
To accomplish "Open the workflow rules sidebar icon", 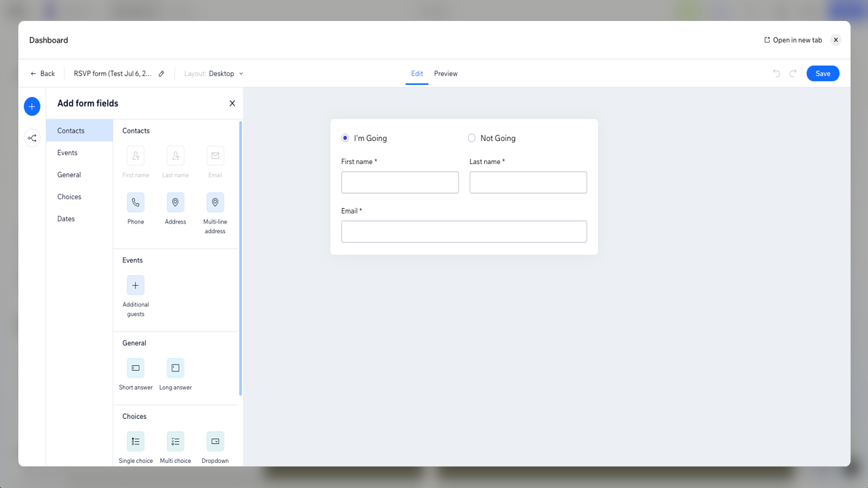I will tap(32, 138).
